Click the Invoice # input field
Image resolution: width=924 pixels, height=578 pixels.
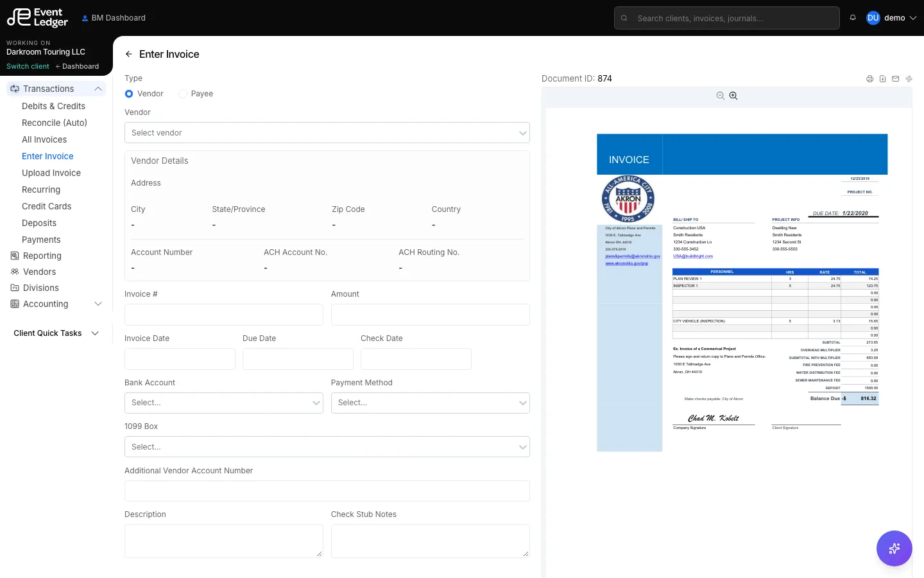click(223, 315)
